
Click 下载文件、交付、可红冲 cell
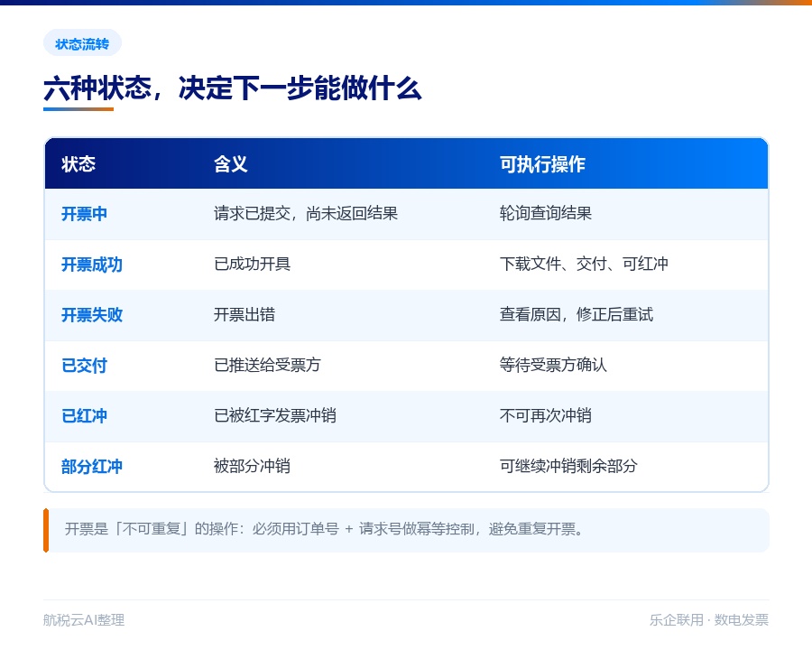pyautogui.click(x=584, y=265)
